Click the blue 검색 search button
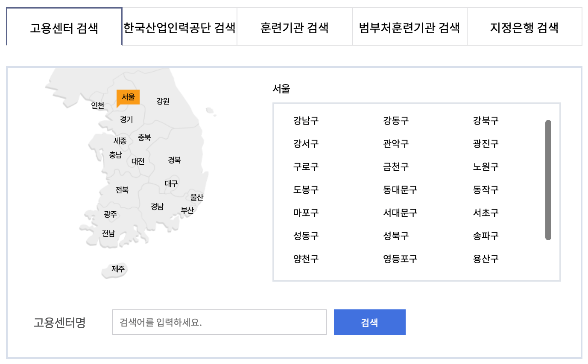The height and width of the screenshot is (364, 588). coord(369,322)
